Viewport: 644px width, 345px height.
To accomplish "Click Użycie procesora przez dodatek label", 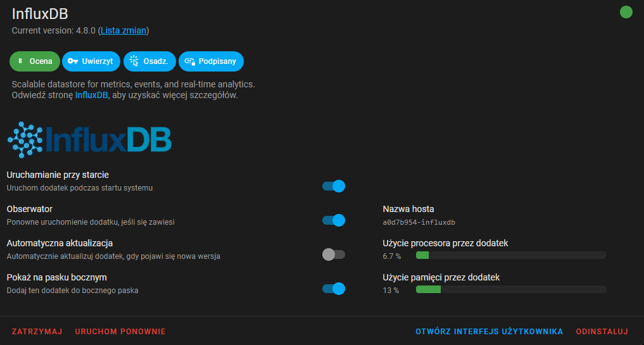I will [445, 243].
